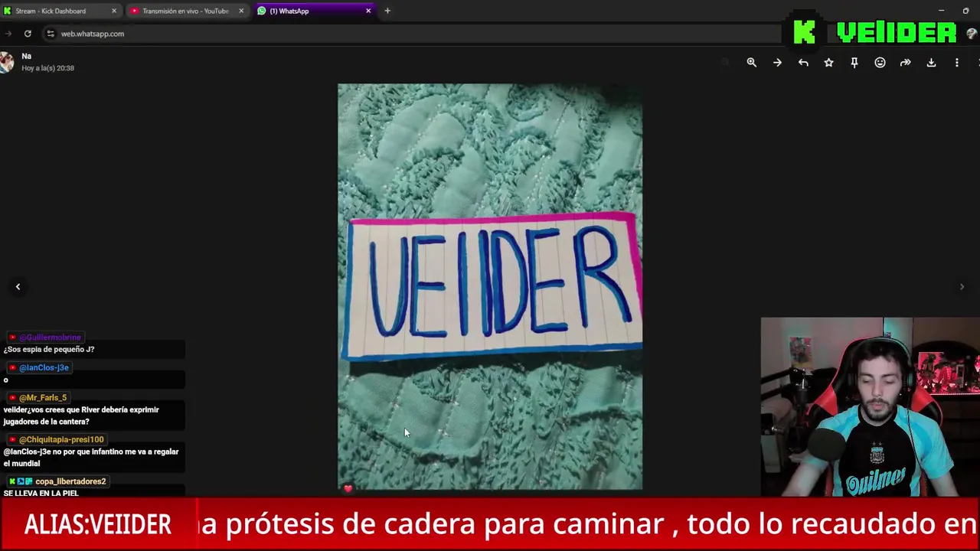
Task: Show previous media with left chevron
Action: [x=18, y=286]
